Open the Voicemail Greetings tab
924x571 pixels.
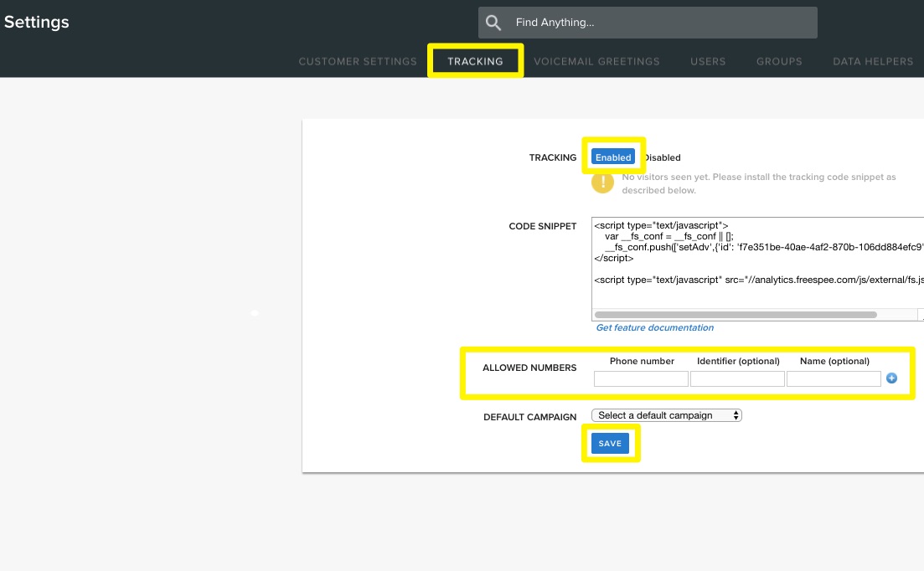(596, 61)
